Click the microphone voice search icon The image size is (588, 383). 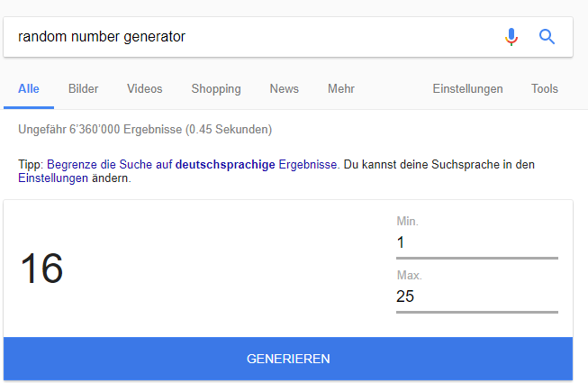(511, 37)
